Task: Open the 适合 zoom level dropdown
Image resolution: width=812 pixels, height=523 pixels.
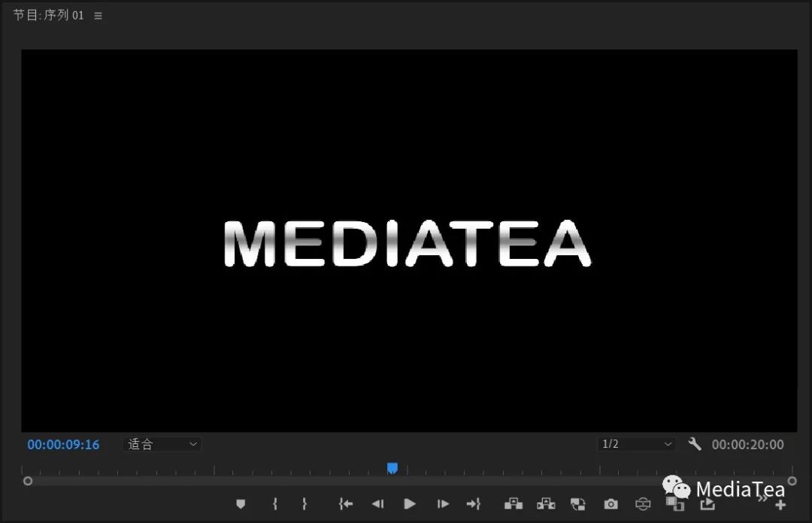Action: coord(162,444)
